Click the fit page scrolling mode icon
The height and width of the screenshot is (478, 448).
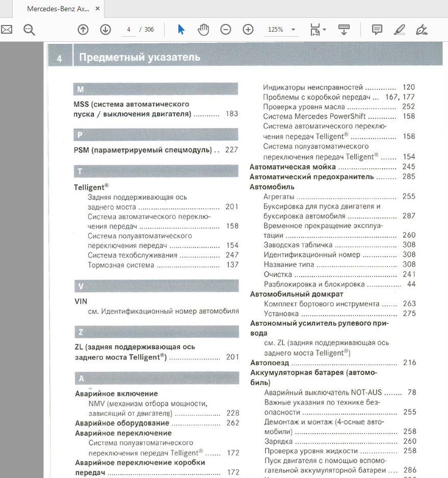[315, 30]
